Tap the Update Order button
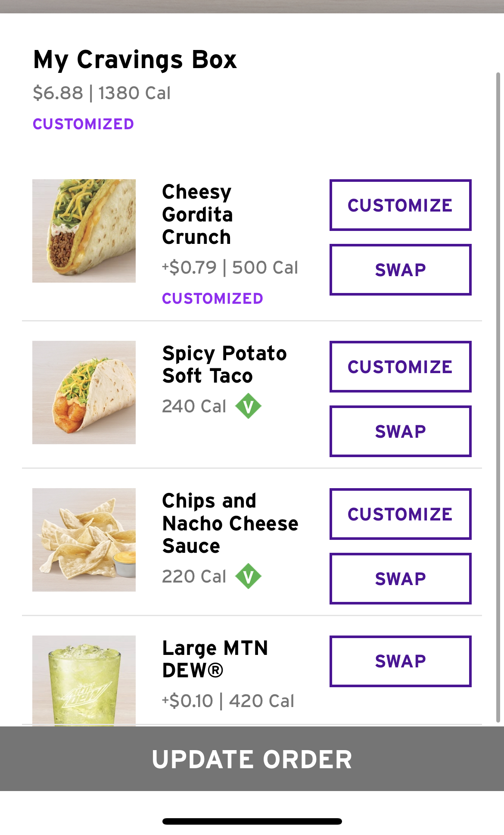The width and height of the screenshot is (504, 835). click(x=252, y=759)
